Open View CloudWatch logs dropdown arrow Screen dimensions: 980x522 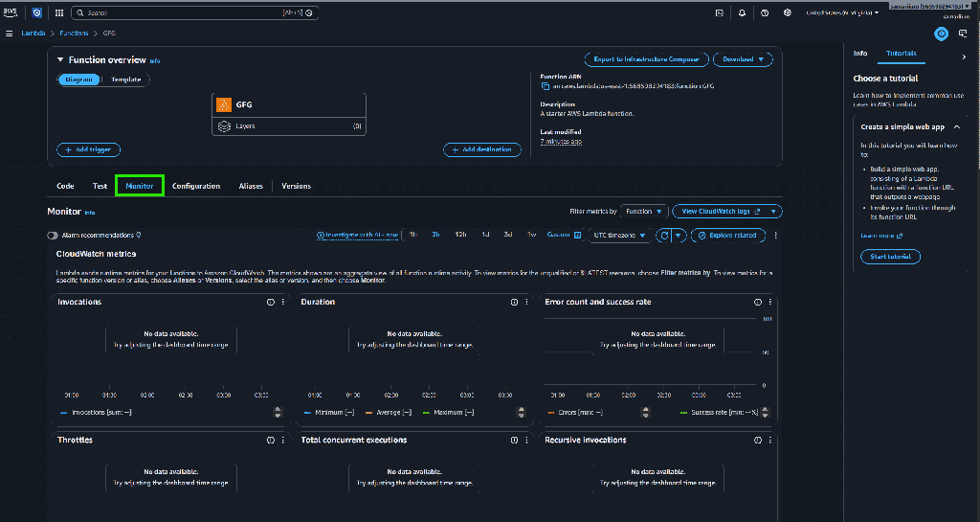773,212
